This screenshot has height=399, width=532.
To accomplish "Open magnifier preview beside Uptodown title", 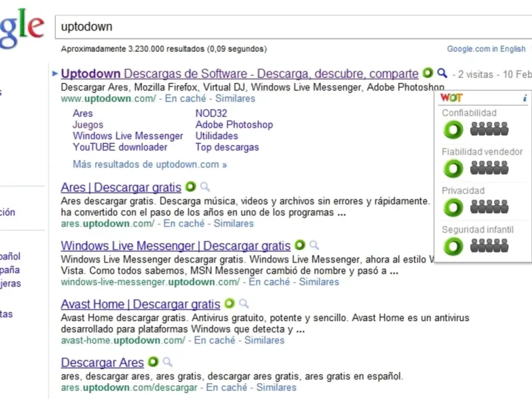I will (x=442, y=72).
